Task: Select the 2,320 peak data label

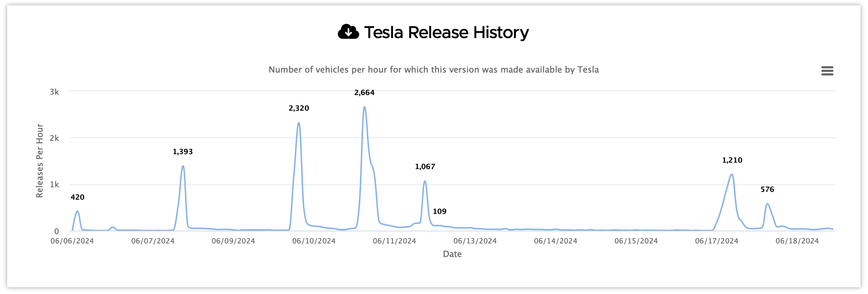Action: point(299,108)
